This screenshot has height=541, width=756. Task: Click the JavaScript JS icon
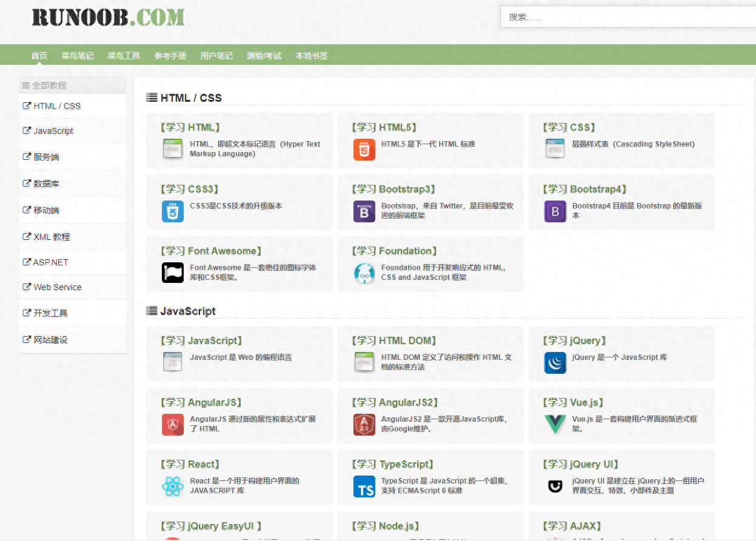point(173,362)
